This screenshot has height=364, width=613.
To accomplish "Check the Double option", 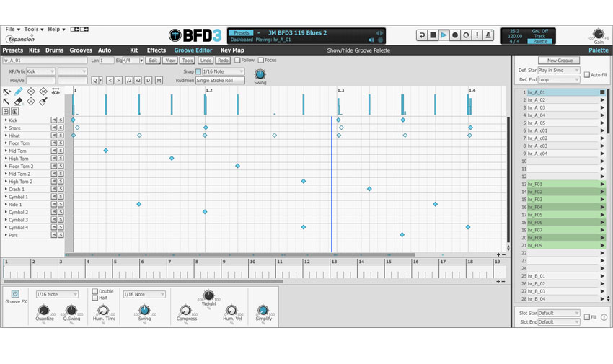I will (95, 291).
